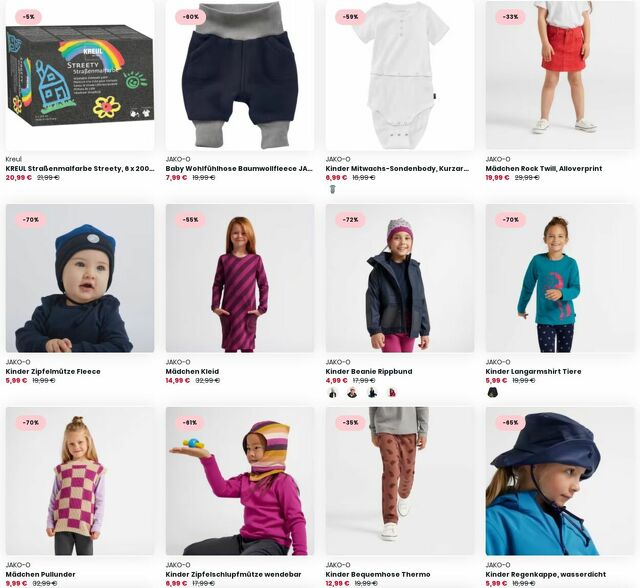Open the Baby Wohlfühlhose product image
Screen dimensions: 640x588
(x=240, y=75)
